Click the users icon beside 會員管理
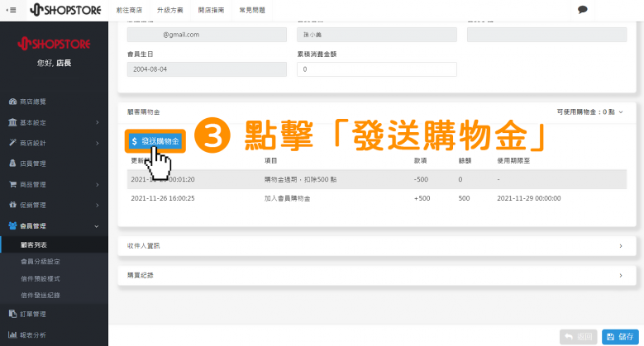 click(x=12, y=225)
